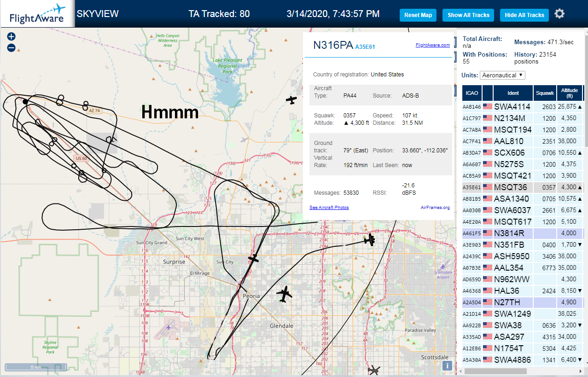Select MSQT617 aircraft row
588x377 pixels.
tap(523, 222)
